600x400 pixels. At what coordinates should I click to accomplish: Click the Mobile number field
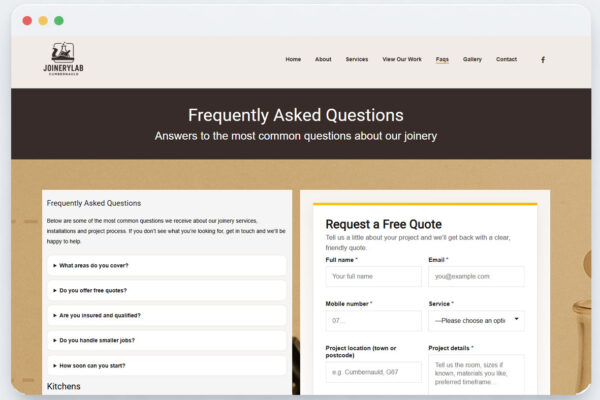tap(373, 320)
